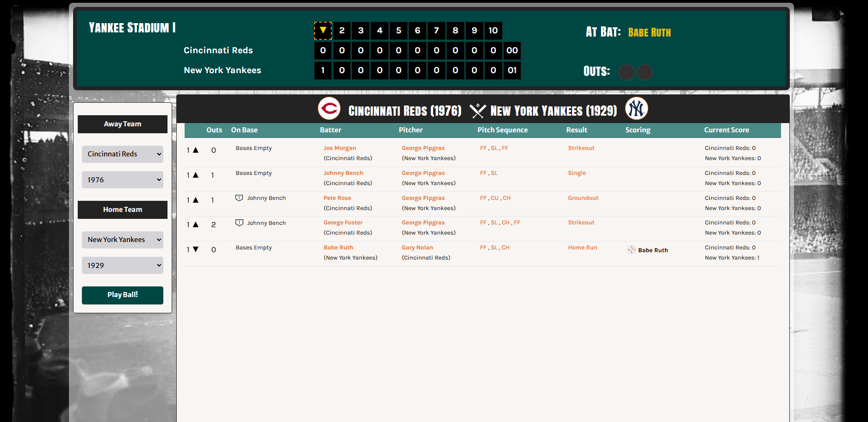The height and width of the screenshot is (422, 868).
Task: Click the Pitcher column header
Action: coord(411,130)
